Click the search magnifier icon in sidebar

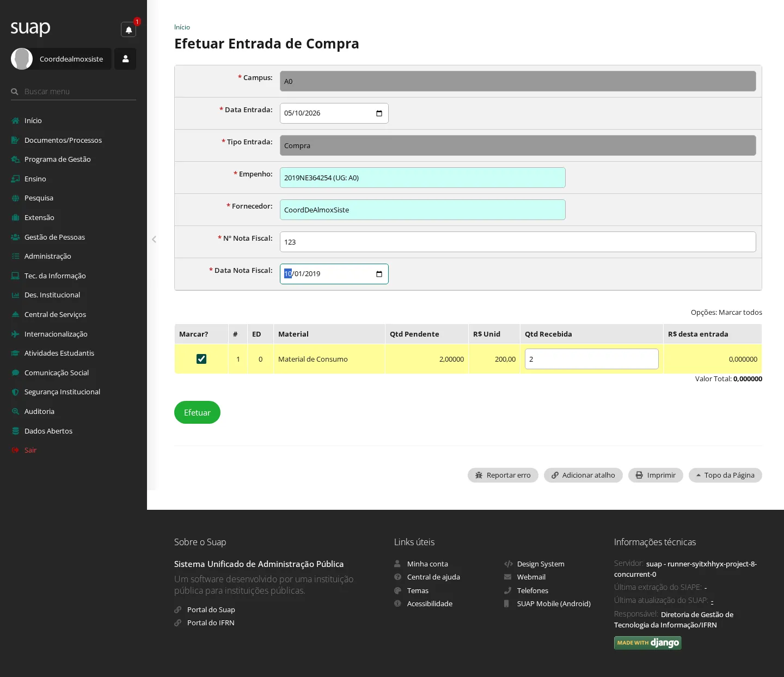[x=15, y=92]
